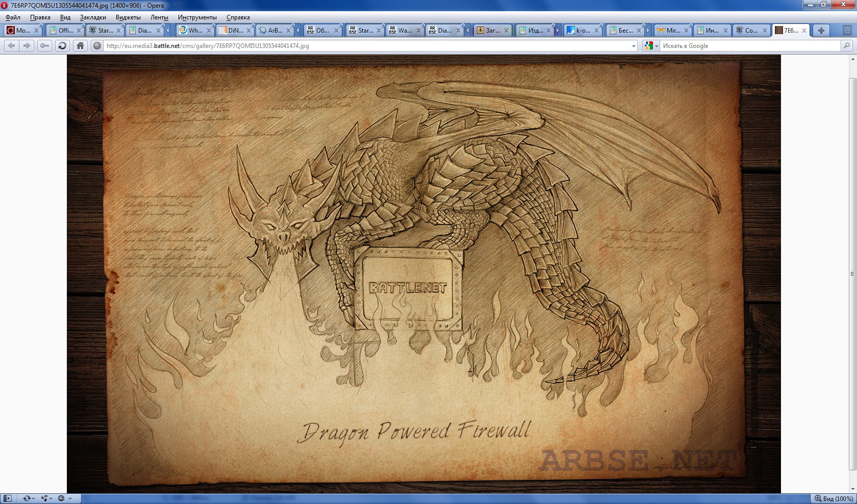Close the 'k-o...' tab
857x504 pixels.
596,31
